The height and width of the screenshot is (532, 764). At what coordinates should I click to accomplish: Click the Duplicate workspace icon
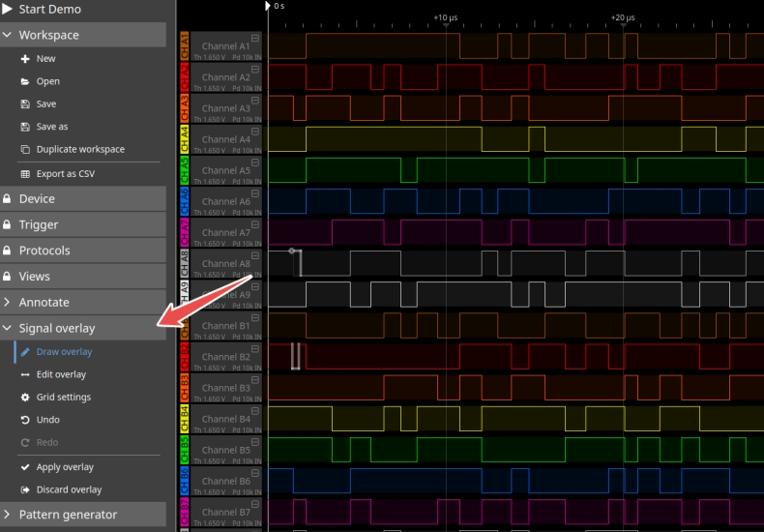click(26, 149)
